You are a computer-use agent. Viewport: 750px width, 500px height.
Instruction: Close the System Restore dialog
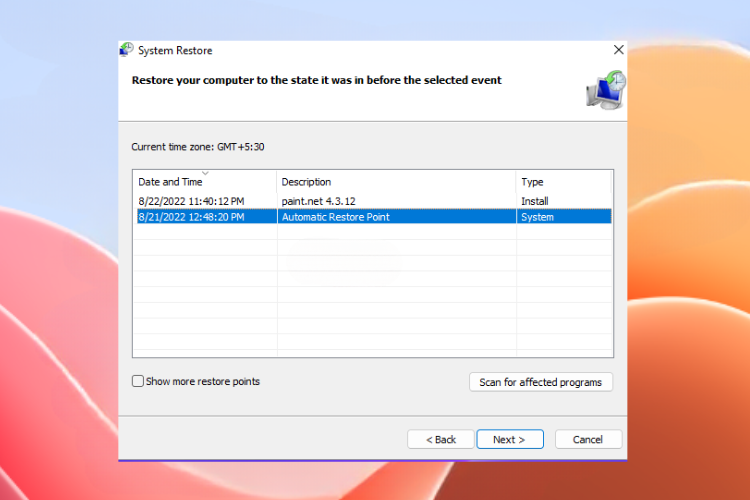click(618, 50)
